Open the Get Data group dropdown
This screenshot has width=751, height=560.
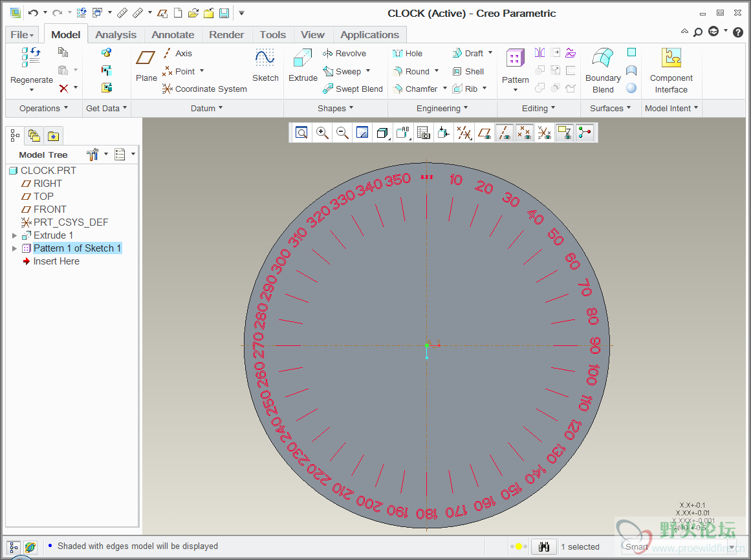click(106, 108)
